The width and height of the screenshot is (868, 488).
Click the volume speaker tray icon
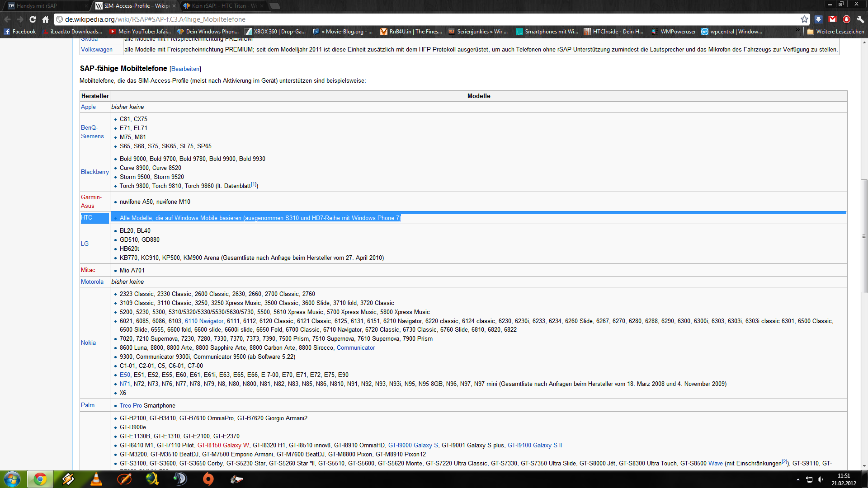pos(821,479)
